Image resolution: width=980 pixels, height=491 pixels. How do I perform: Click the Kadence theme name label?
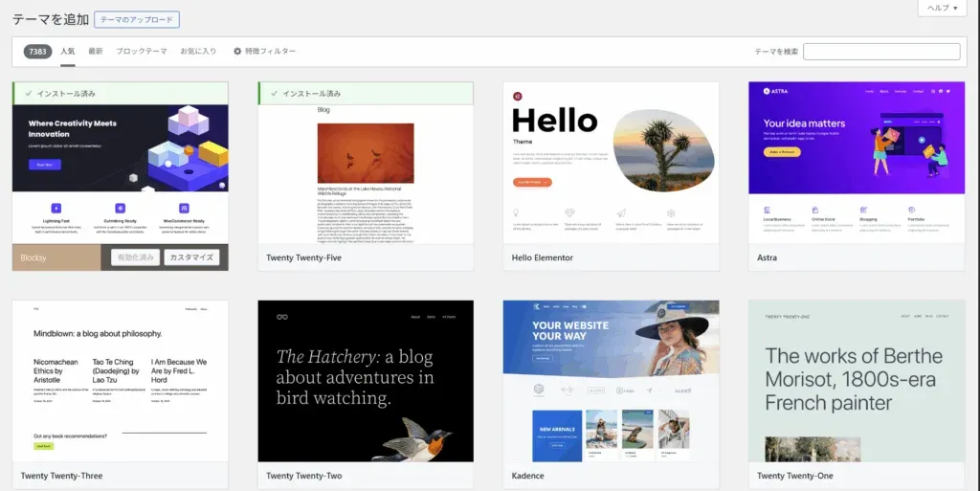point(527,476)
